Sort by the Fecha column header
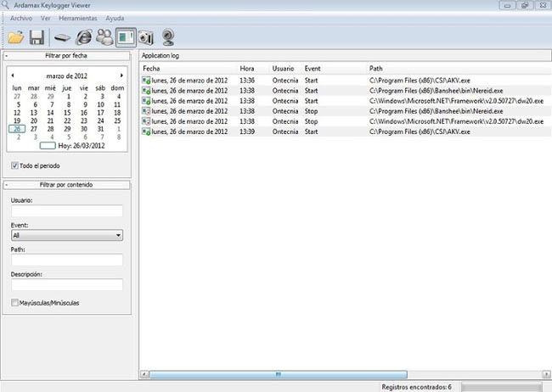The height and width of the screenshot is (392, 552). [x=151, y=69]
